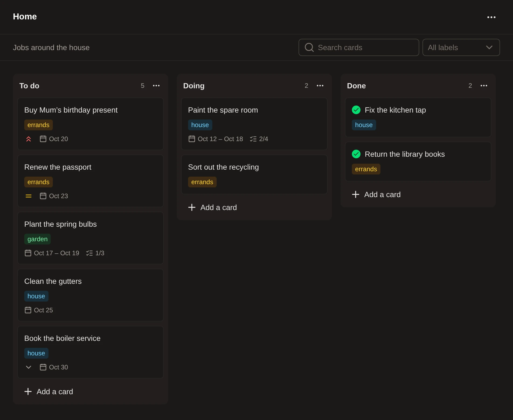This screenshot has width=513, height=420.
Task: Click in the Search cards field
Action: coord(359,47)
